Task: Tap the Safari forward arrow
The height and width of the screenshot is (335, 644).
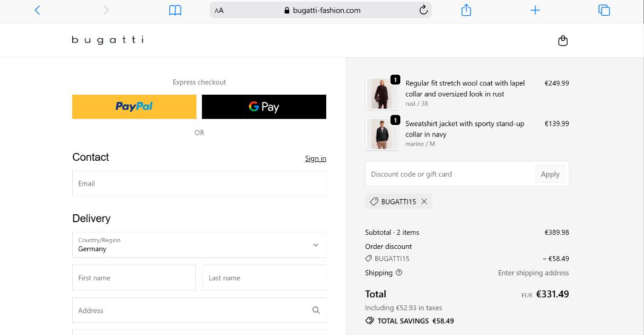Action: point(106,10)
